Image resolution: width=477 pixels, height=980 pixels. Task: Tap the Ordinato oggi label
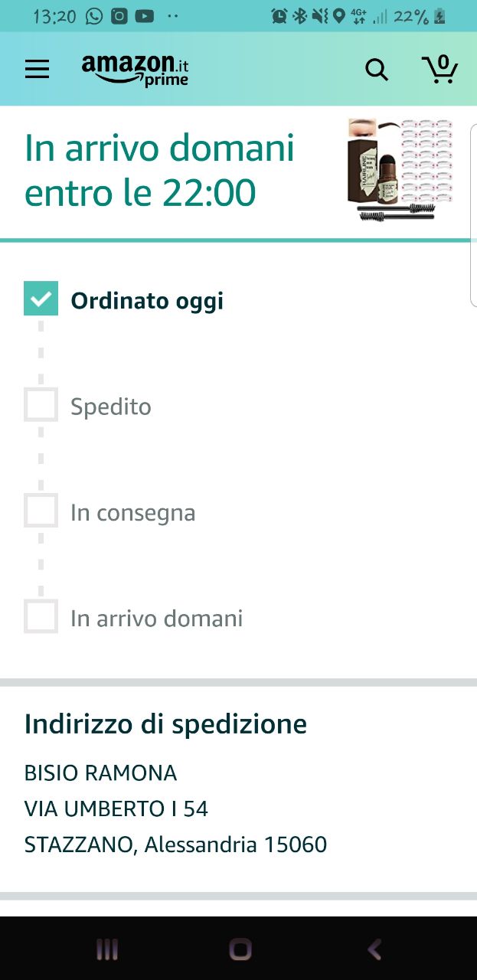[x=147, y=300]
